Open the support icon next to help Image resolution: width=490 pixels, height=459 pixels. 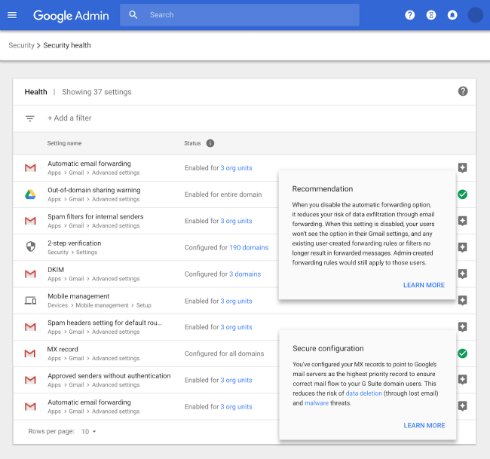[x=431, y=15]
